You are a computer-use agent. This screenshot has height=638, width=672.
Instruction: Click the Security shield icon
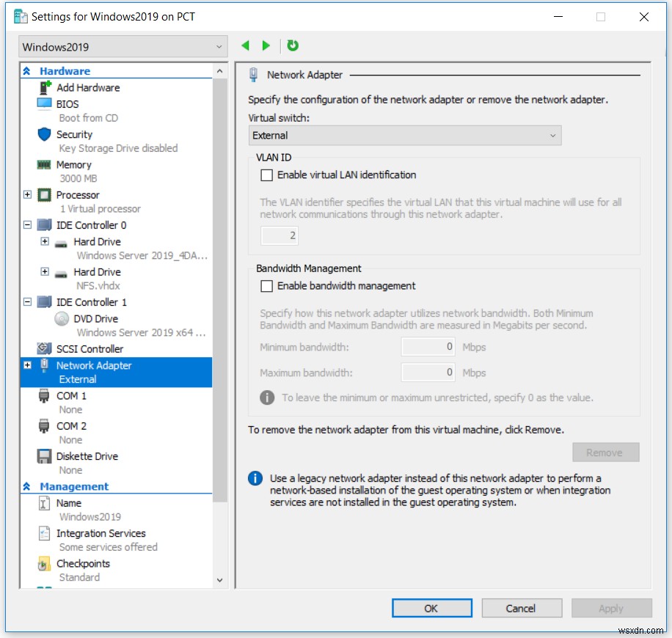point(44,134)
